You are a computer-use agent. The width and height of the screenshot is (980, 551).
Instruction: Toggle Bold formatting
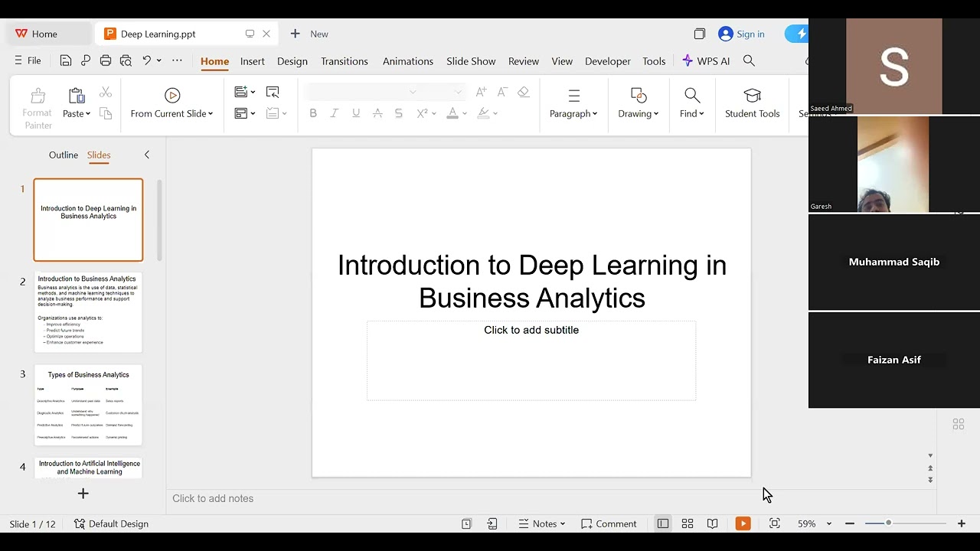(313, 113)
